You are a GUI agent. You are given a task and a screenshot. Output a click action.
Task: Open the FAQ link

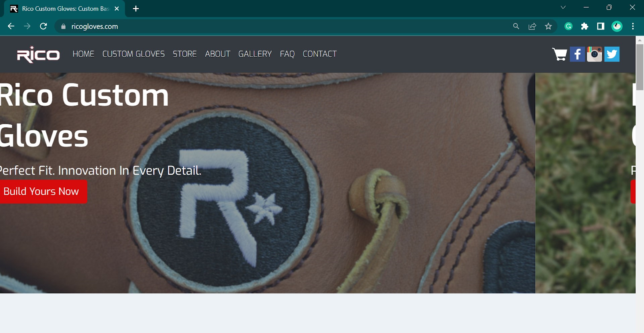coord(287,54)
